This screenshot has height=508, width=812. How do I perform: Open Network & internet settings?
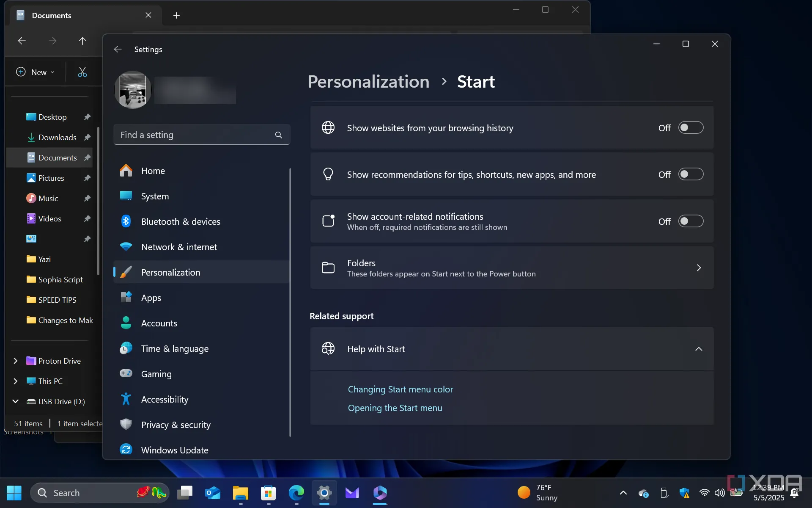tap(202, 247)
